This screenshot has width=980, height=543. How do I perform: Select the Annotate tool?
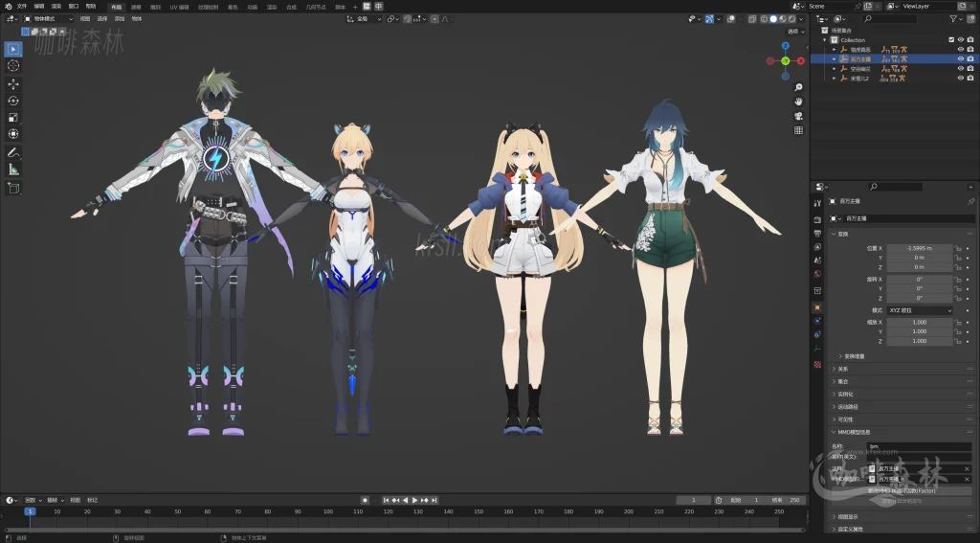click(13, 152)
